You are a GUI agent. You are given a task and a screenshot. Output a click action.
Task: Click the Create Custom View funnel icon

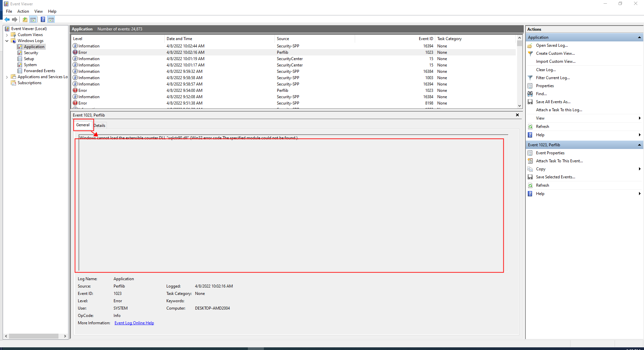click(530, 53)
